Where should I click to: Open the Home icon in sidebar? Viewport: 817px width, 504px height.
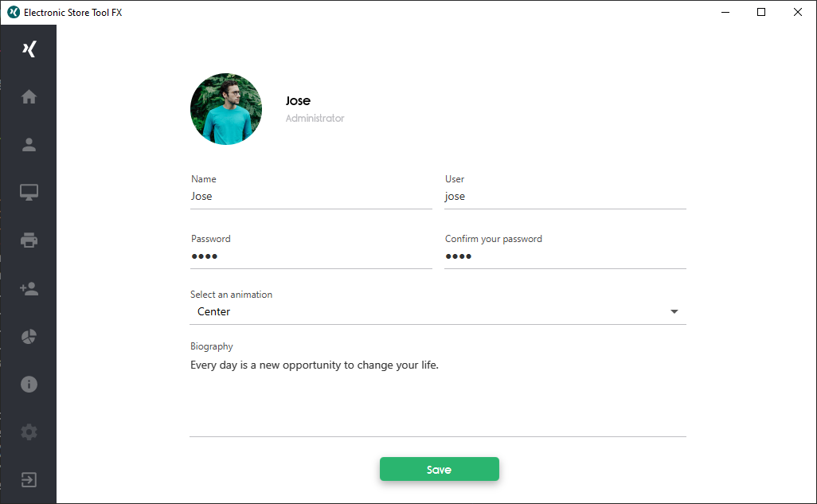(x=29, y=96)
